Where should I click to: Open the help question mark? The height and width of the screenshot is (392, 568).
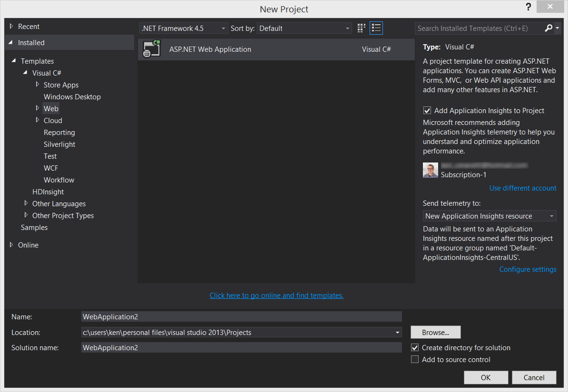pyautogui.click(x=529, y=7)
